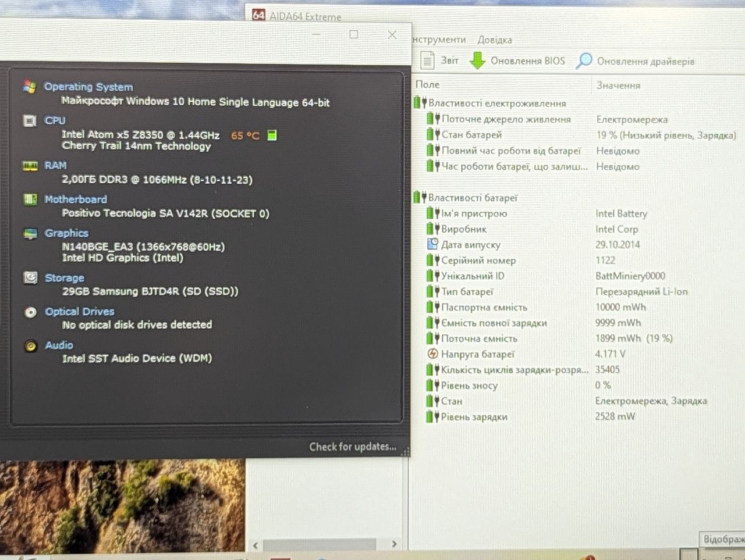The height and width of the screenshot is (560, 745).
Task: Select the Кількість циклів зарядки-розрядки row label
Action: pyautogui.click(x=515, y=370)
